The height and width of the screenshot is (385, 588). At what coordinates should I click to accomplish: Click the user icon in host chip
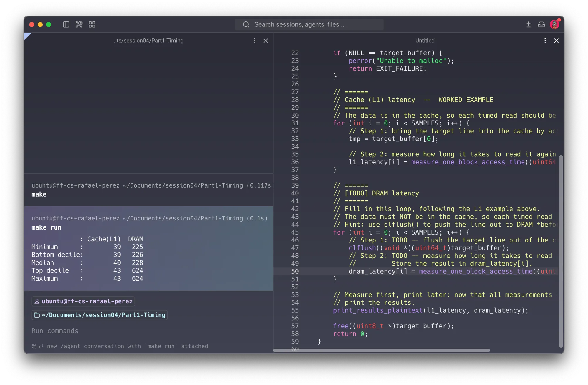pyautogui.click(x=37, y=301)
